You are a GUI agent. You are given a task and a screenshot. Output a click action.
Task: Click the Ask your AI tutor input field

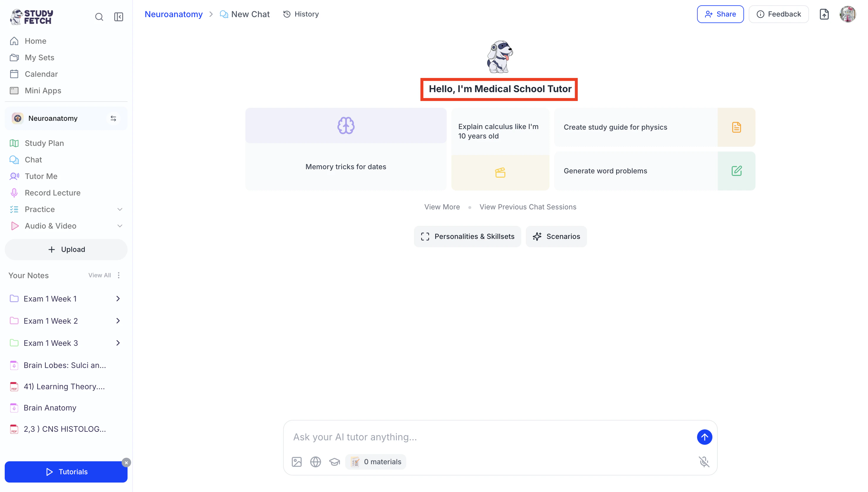[x=490, y=437]
